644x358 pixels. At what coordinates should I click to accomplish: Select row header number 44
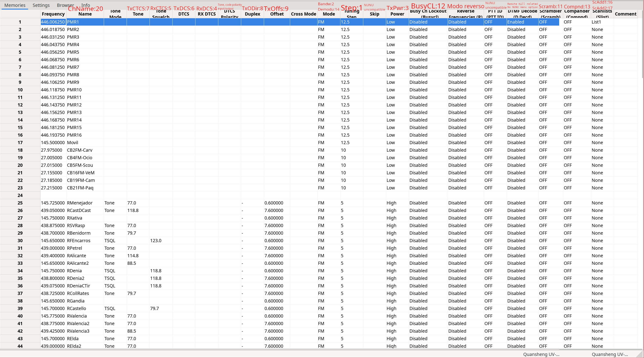(x=20, y=346)
